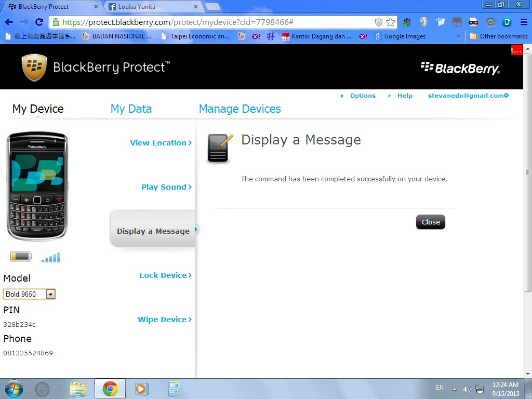This screenshot has height=399, width=532.
Task: Choose Lock Device
Action: (x=166, y=275)
